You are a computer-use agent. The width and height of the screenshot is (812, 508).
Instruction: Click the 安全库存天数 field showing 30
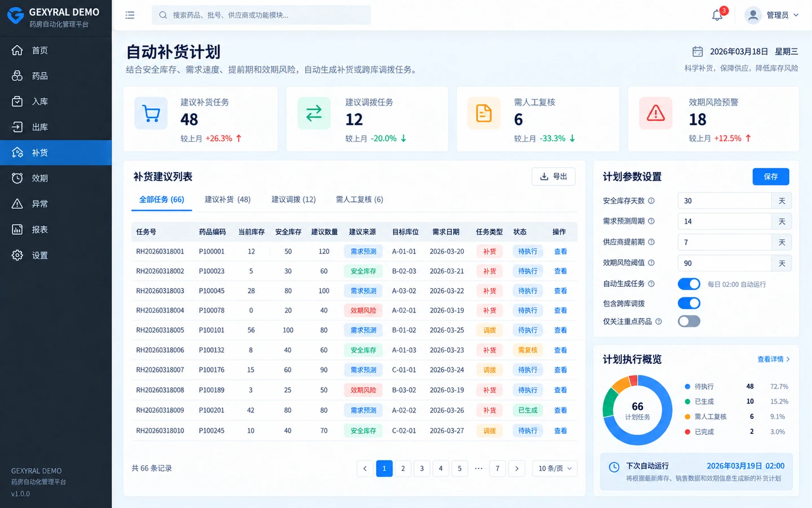(725, 201)
